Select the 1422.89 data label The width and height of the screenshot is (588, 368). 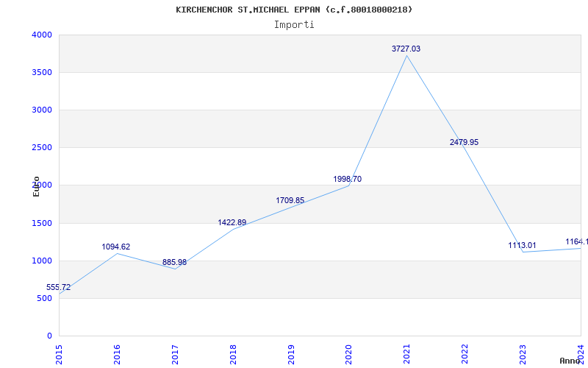pyautogui.click(x=232, y=223)
